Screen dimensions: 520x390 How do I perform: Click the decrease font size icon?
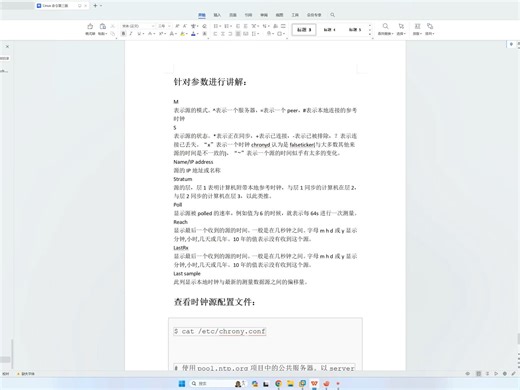tap(185, 26)
